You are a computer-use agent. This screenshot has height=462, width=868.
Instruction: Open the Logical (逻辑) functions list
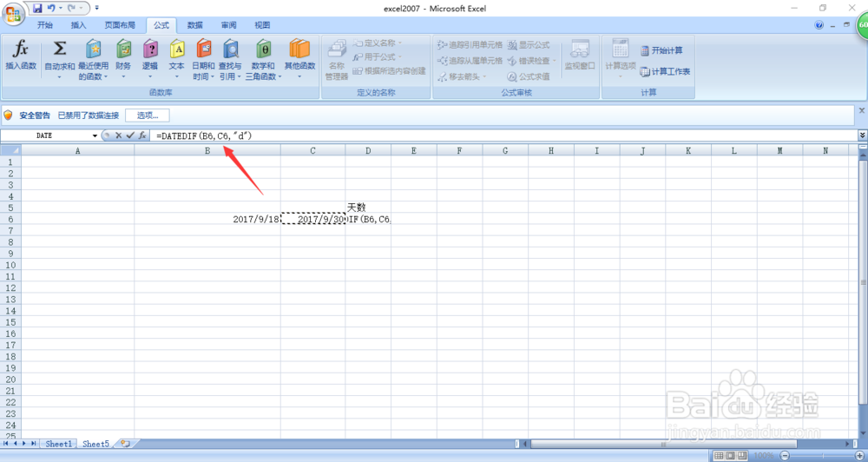pyautogui.click(x=150, y=59)
